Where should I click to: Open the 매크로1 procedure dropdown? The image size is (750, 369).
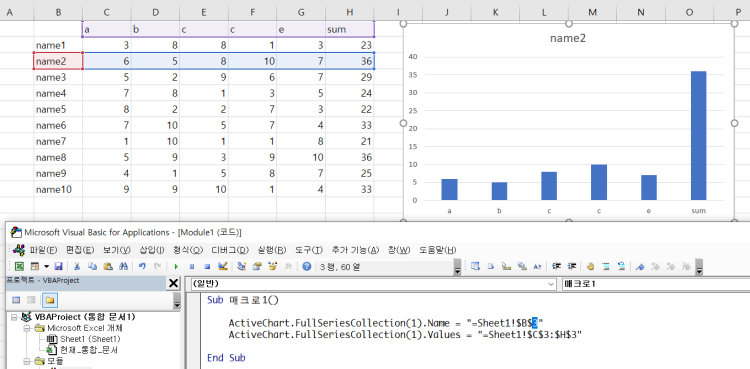point(656,284)
